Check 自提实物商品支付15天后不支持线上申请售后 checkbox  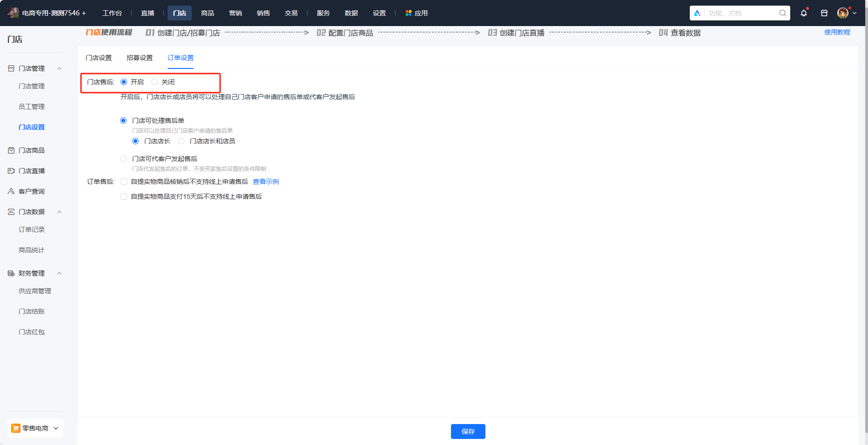pyautogui.click(x=124, y=196)
